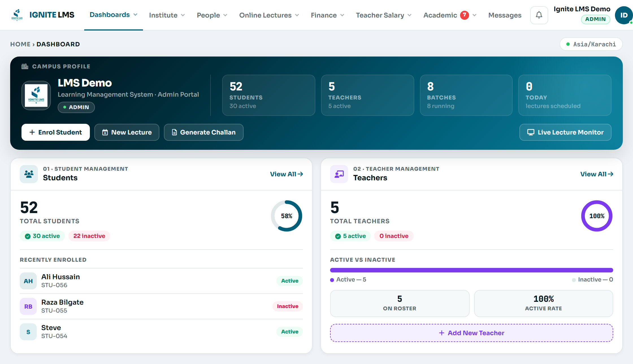633x364 pixels.
Task: Click the campus profile building icon
Action: point(25,66)
